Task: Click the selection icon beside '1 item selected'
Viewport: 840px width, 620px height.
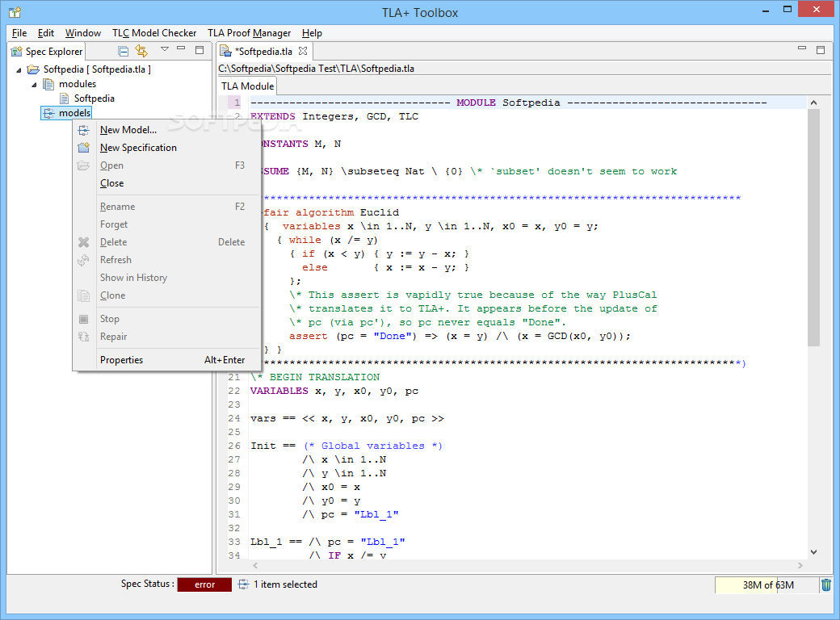Action: tap(243, 584)
